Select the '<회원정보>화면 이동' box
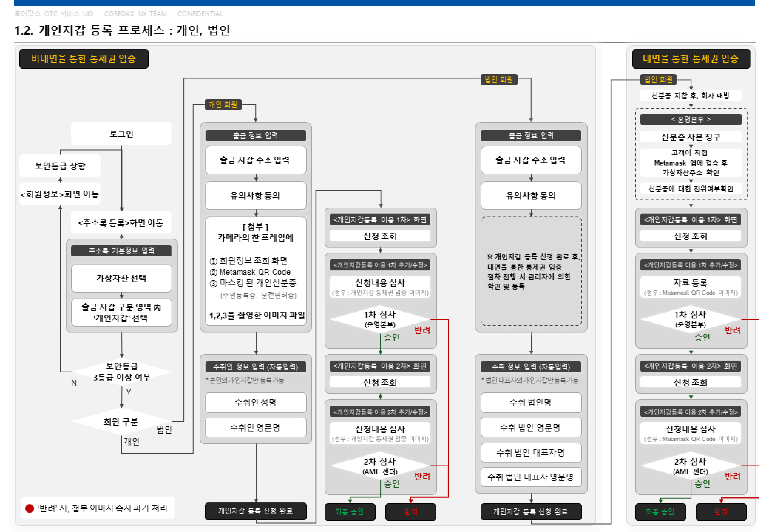The height and width of the screenshot is (532, 769). (60, 194)
